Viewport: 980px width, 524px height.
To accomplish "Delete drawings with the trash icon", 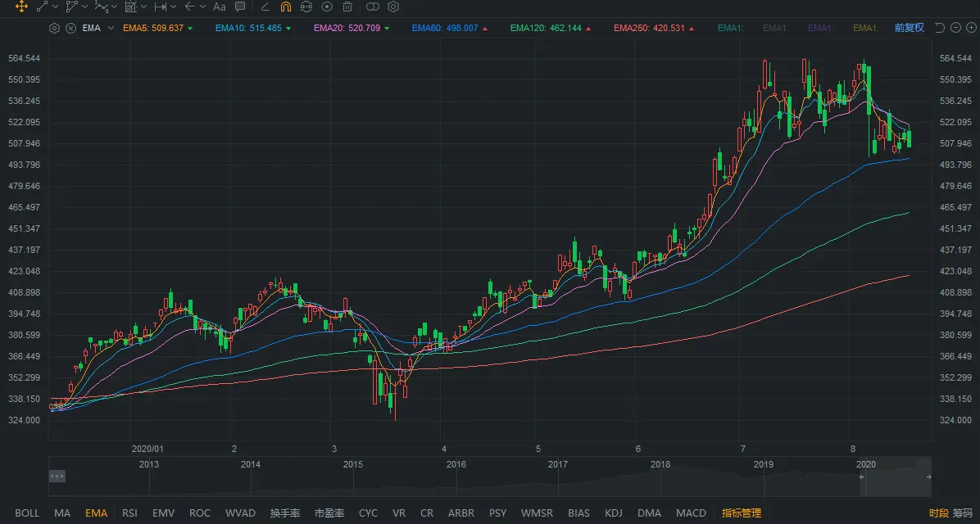I will [x=348, y=7].
